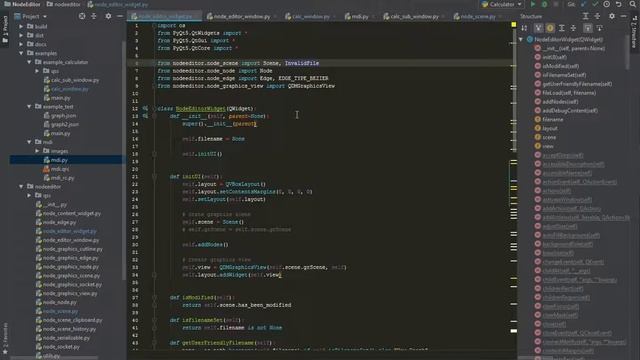
Task: Click the override gutter icon on line 12
Action: [x=145, y=109]
